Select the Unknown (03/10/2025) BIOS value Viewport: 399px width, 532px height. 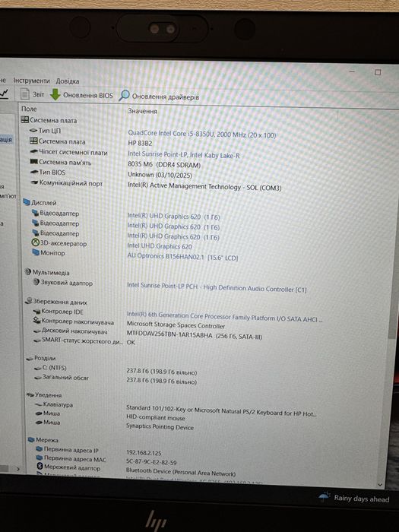pyautogui.click(x=160, y=175)
